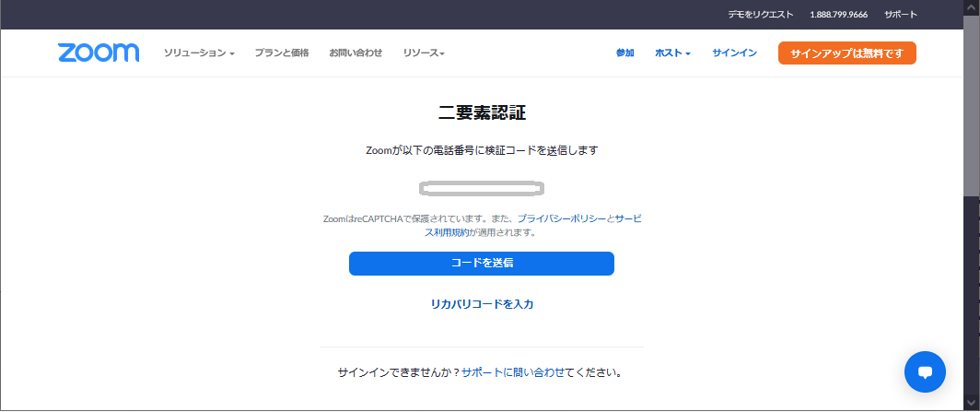Click the サインイン link
The height and width of the screenshot is (412, 980).
734,53
